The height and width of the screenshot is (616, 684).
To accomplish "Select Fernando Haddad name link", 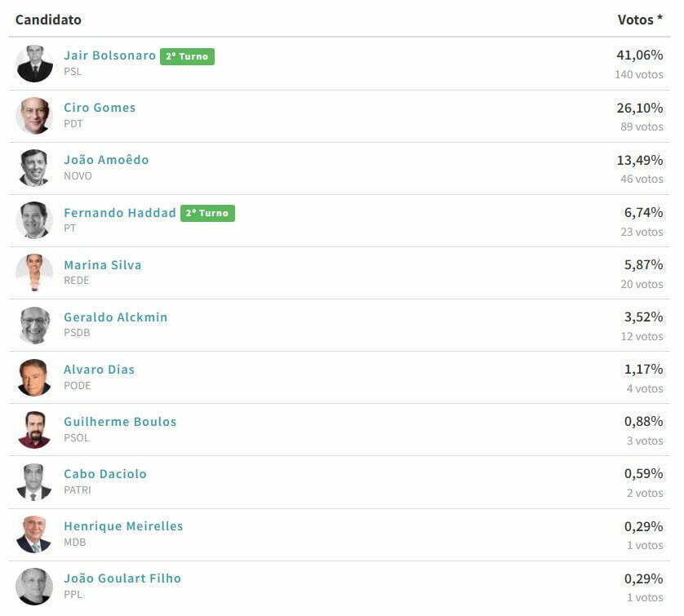I will (x=119, y=213).
